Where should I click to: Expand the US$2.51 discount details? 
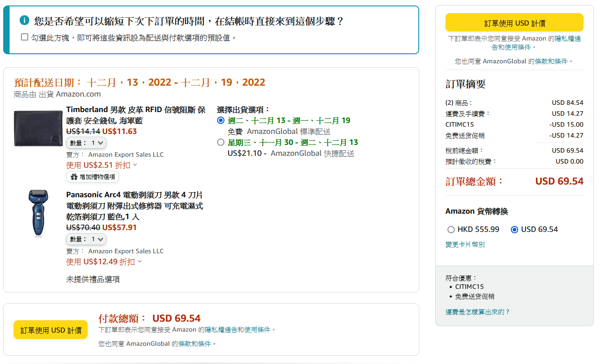coord(102,165)
